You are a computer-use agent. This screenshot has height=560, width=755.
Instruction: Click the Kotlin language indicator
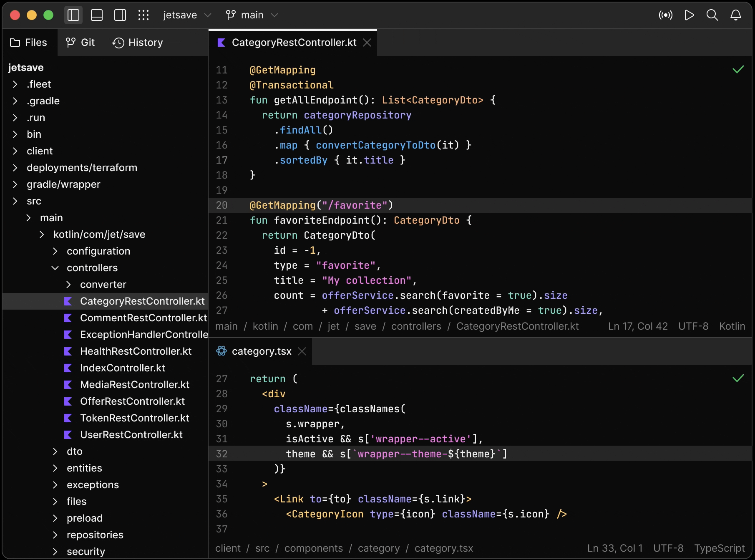click(x=732, y=326)
